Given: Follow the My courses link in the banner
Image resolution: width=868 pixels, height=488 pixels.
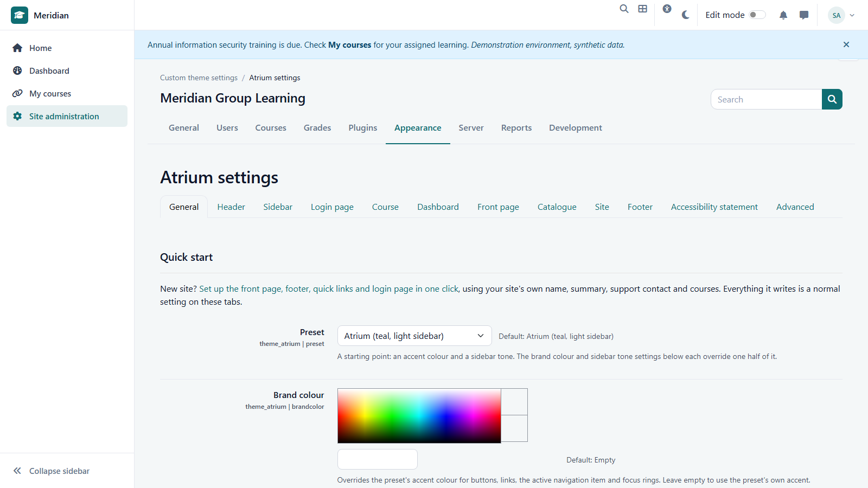Looking at the screenshot, I should pos(350,45).
